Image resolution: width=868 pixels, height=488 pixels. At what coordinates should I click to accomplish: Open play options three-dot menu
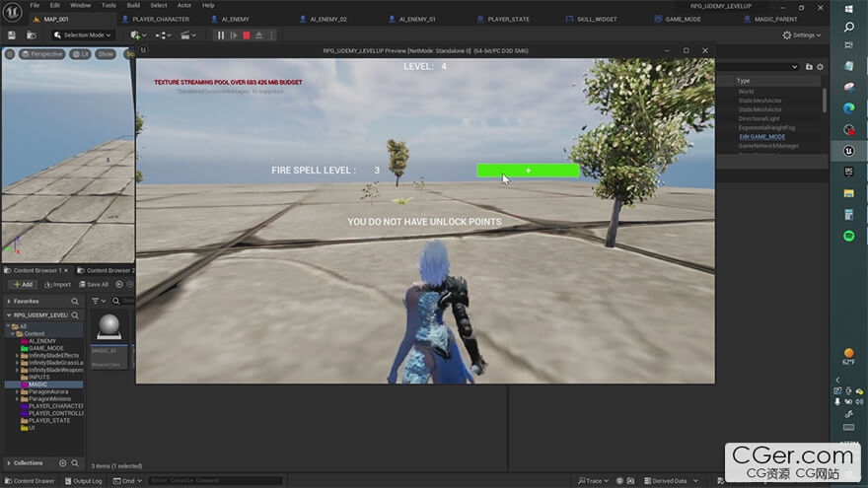click(272, 35)
